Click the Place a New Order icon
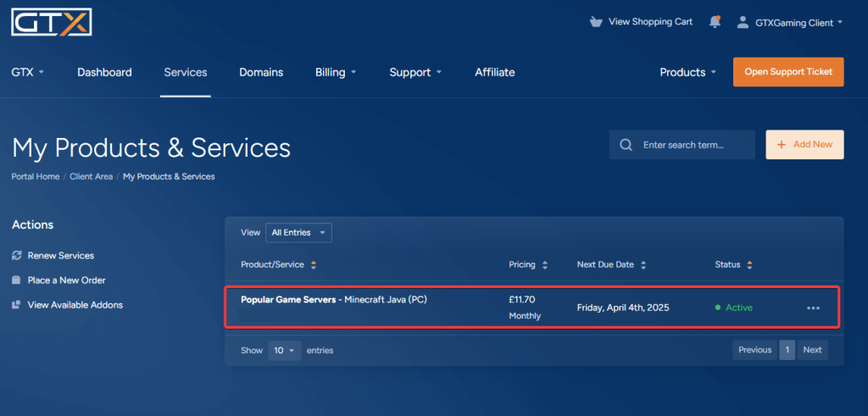 coord(17,280)
